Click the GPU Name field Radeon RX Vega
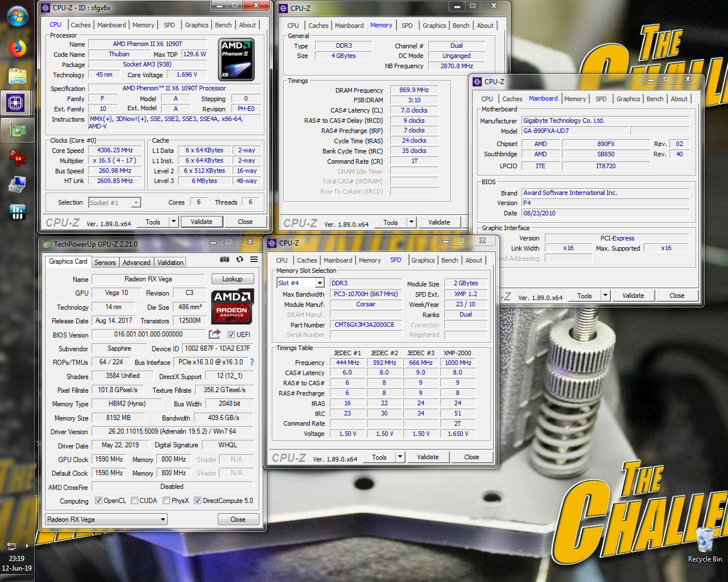728x582 pixels. tap(148, 279)
